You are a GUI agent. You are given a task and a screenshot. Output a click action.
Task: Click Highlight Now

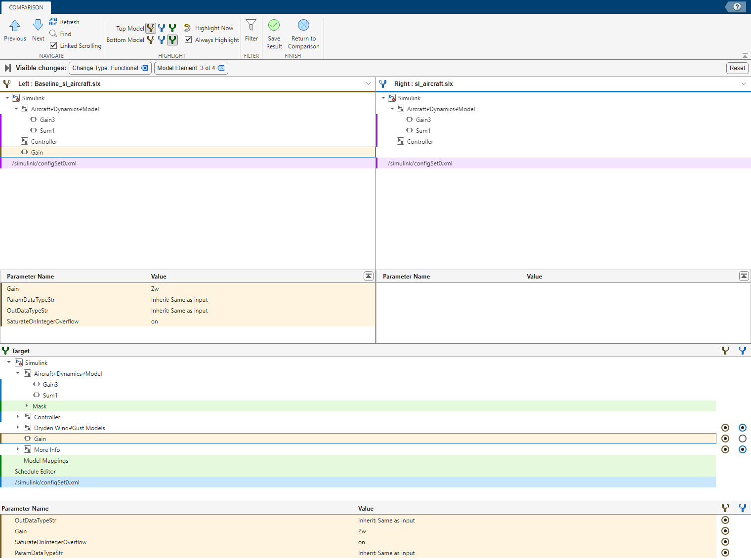[x=209, y=28]
